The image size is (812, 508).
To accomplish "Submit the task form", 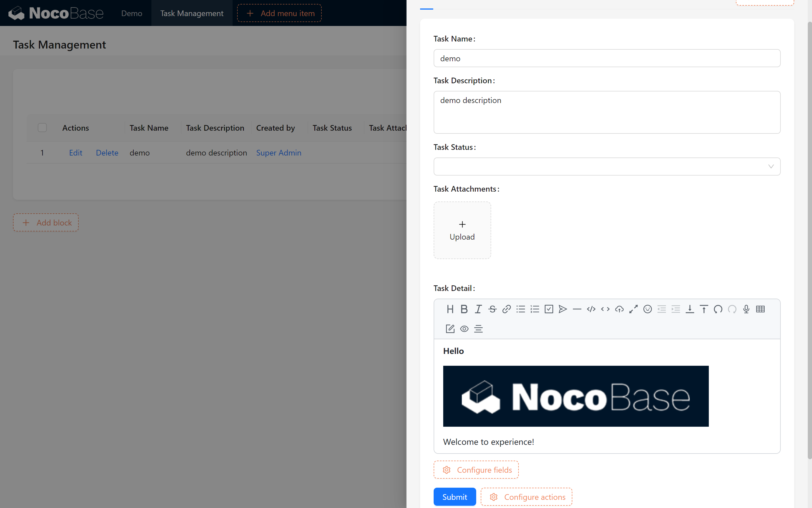I will (454, 497).
